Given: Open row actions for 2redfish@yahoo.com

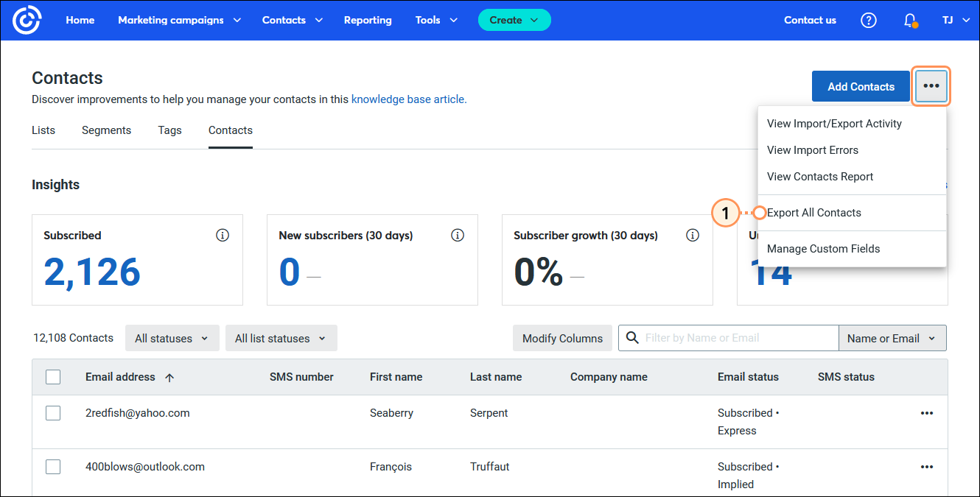Looking at the screenshot, I should click(927, 413).
